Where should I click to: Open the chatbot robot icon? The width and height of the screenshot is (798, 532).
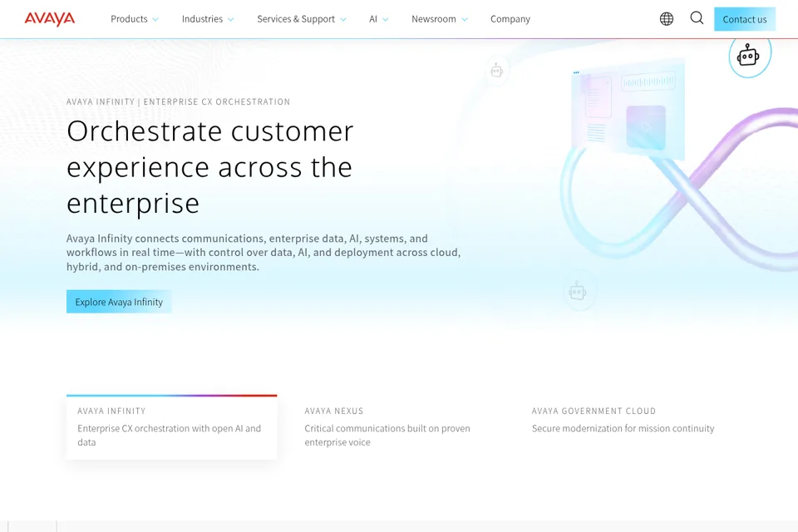pos(749,55)
